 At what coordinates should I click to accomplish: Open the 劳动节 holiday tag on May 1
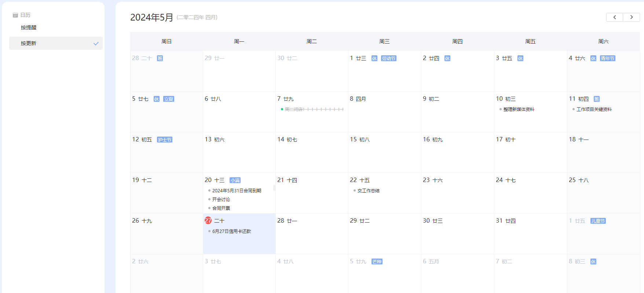(389, 58)
